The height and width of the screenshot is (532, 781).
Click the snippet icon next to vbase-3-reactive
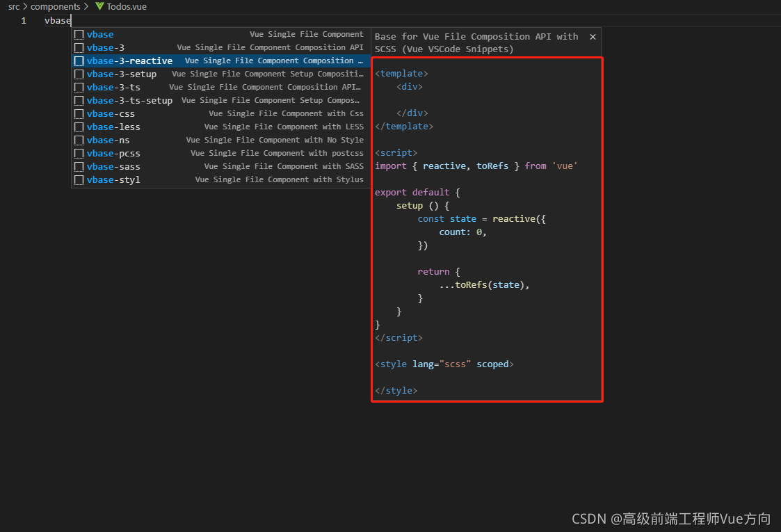point(79,61)
